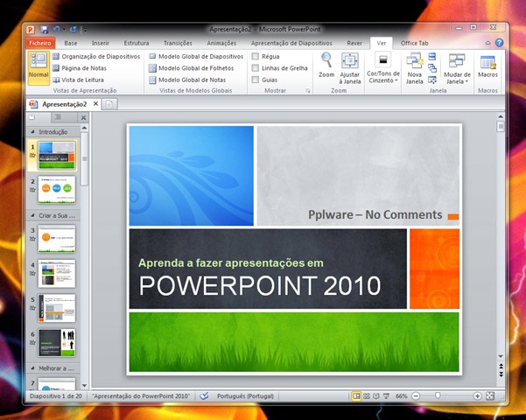
Task: Open the Cor/Tons de Cinzento dropdown
Action: coord(383,68)
